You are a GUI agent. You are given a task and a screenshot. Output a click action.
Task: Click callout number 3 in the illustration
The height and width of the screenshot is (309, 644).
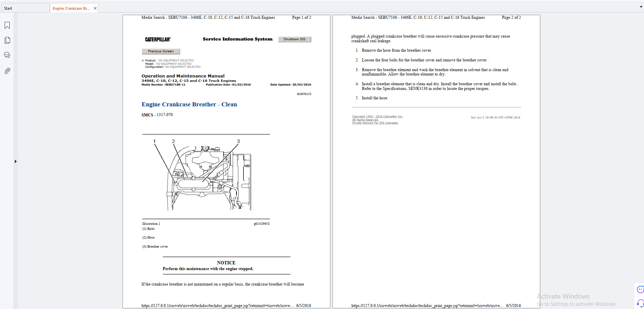[238, 141]
